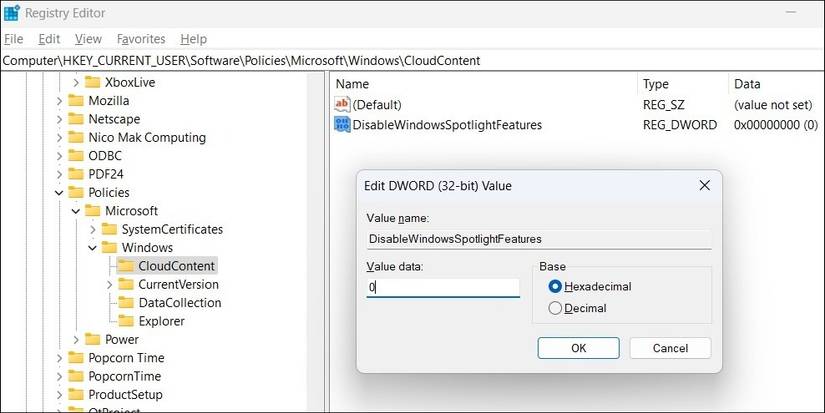825x413 pixels.
Task: Click the (Default) string value icon
Action: [342, 104]
